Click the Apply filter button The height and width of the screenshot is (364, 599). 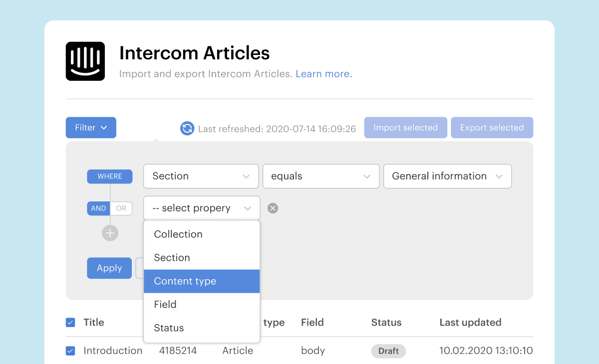[x=109, y=268]
